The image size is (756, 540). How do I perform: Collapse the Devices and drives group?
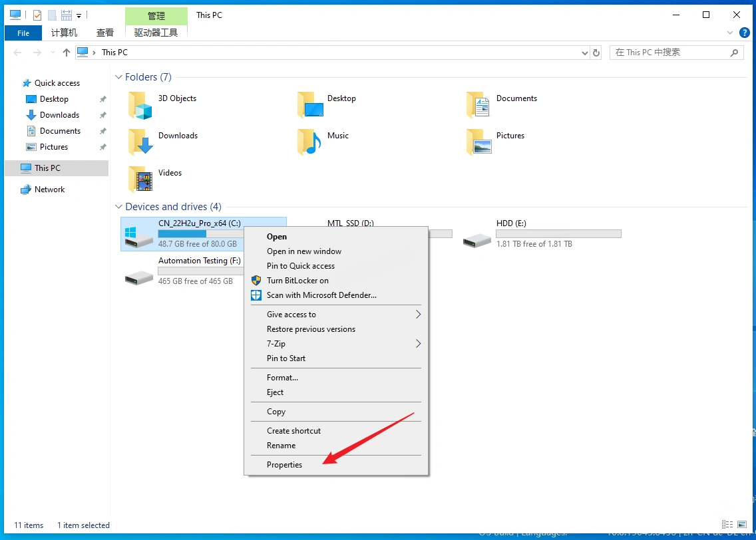click(118, 207)
